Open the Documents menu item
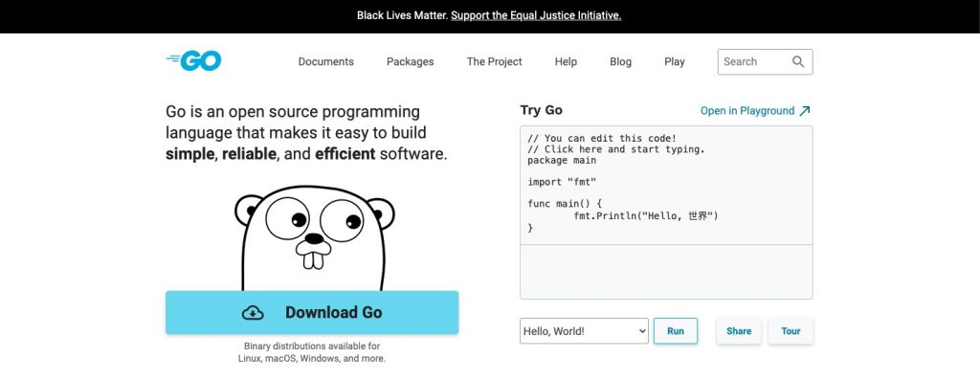Viewport: 980px width, 380px height. (x=325, y=61)
